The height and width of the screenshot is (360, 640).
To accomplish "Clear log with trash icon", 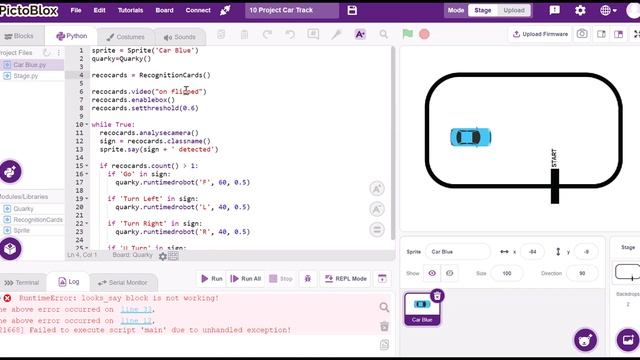I will pos(384,326).
